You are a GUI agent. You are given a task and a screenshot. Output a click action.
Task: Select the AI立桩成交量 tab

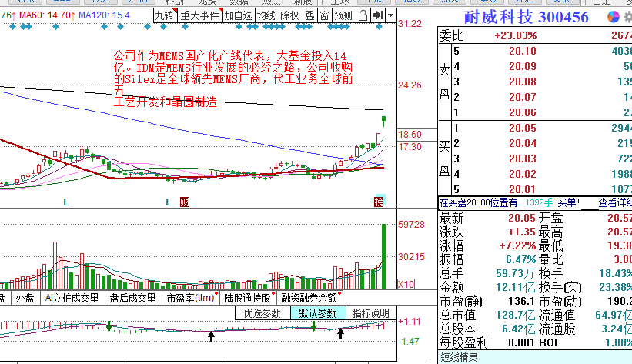[72, 297]
